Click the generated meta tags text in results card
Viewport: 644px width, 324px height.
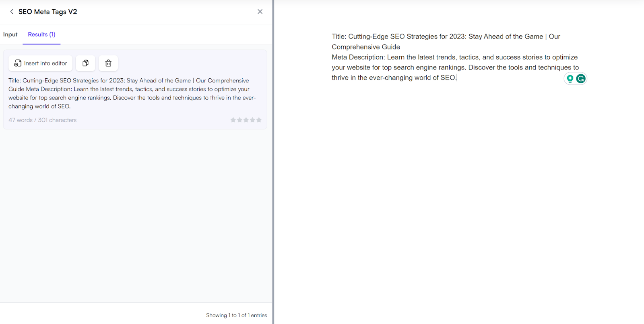pyautogui.click(x=132, y=93)
